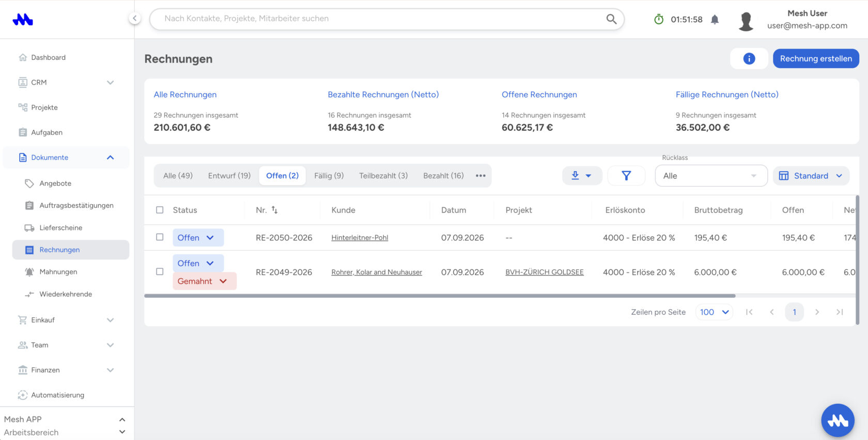Open the Rücklass Alle dropdown

[711, 176]
